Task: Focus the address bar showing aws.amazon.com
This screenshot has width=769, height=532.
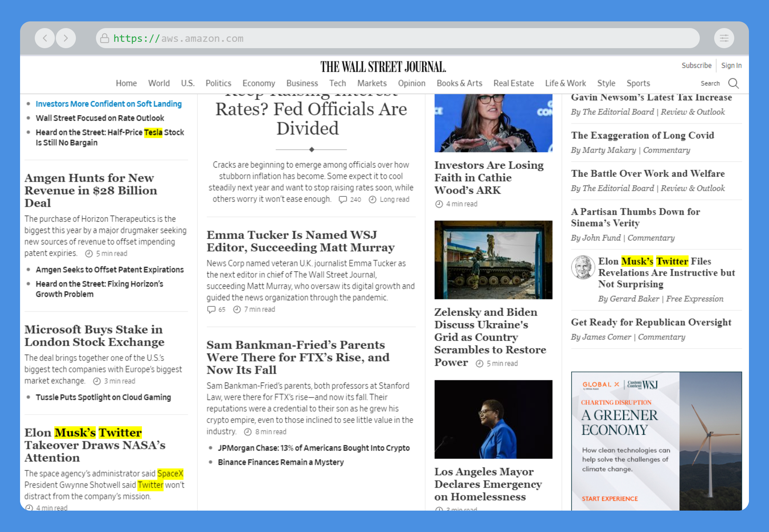Action: [398, 38]
